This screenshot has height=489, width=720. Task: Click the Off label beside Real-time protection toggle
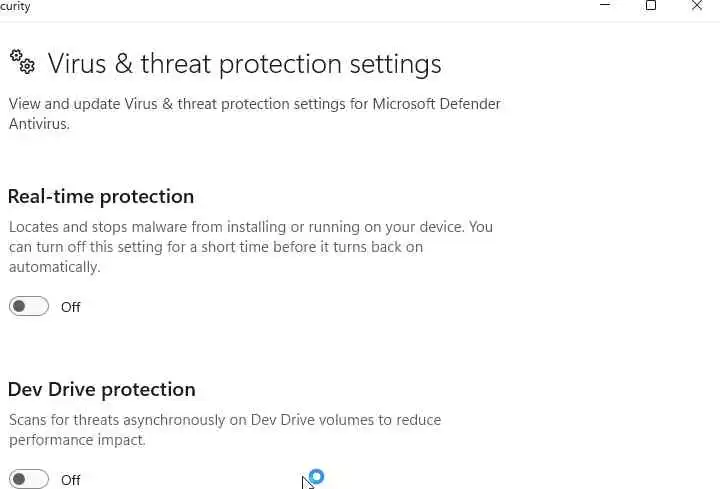point(70,307)
